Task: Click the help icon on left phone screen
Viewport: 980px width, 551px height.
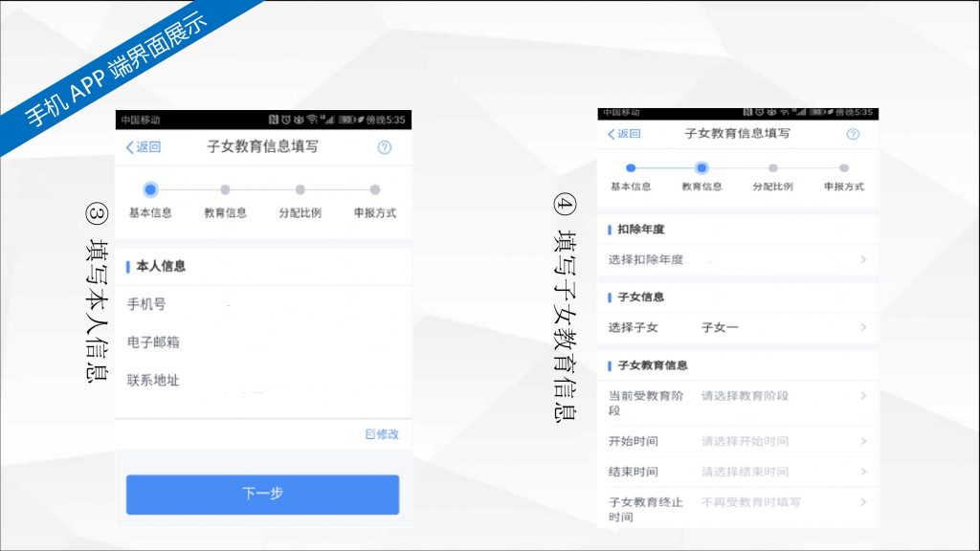Action: pyautogui.click(x=384, y=147)
